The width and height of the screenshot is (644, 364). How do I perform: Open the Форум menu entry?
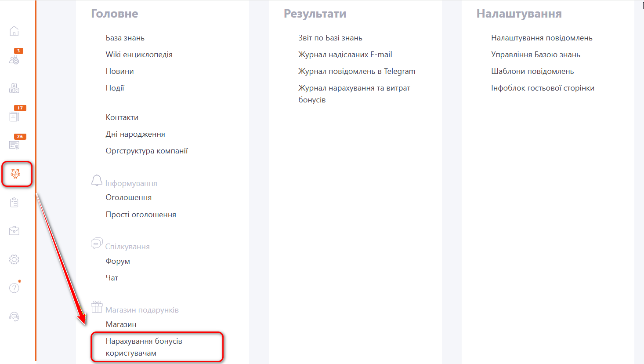pyautogui.click(x=118, y=261)
